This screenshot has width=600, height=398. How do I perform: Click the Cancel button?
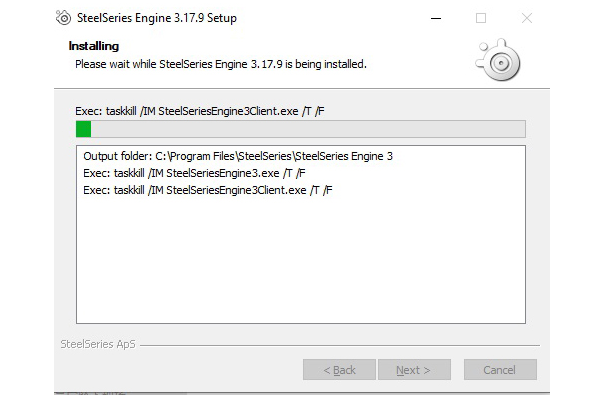point(500,370)
